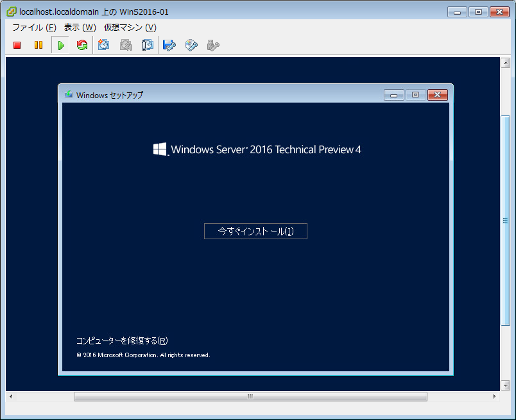The image size is (516, 420).
Task: Click the Windows セットアップ title icon
Action: tap(69, 95)
